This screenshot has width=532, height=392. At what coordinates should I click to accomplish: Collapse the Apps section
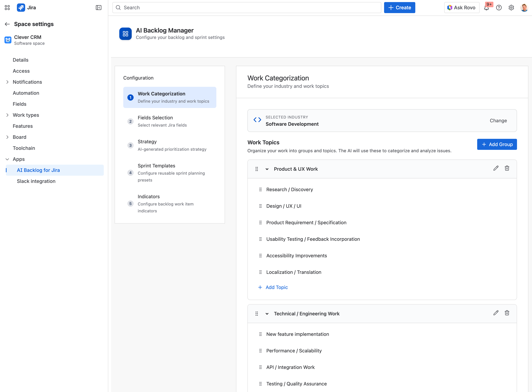click(x=7, y=159)
